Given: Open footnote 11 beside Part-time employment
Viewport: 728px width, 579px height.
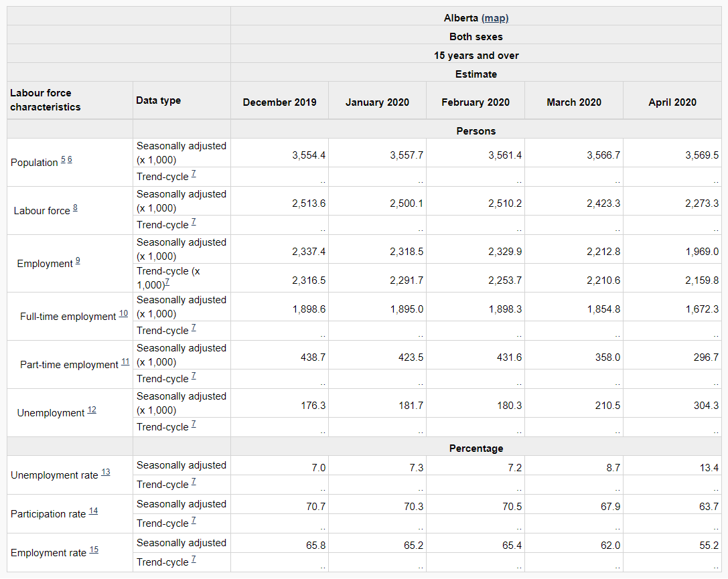Looking at the screenshot, I should (125, 362).
